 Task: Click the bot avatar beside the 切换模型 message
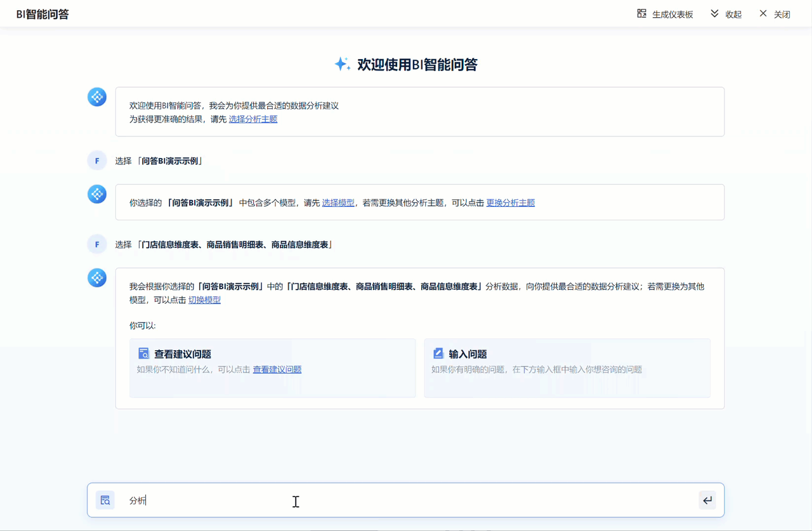(97, 278)
